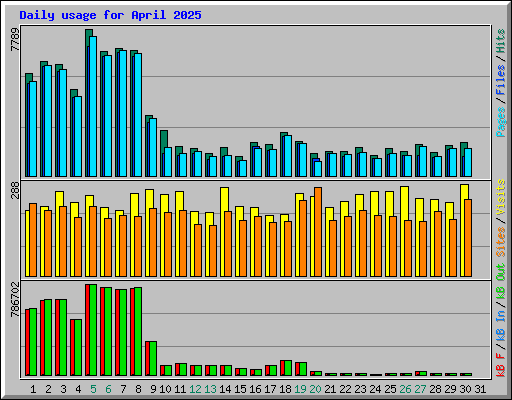This screenshot has width=512, height=400.
Task: Click day 12 weekend label
Action: click(x=195, y=389)
